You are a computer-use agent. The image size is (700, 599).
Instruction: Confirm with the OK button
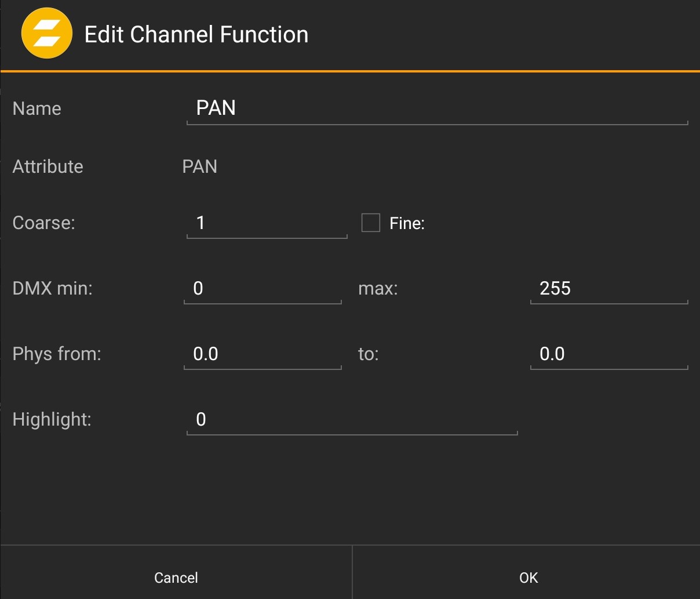point(528,578)
